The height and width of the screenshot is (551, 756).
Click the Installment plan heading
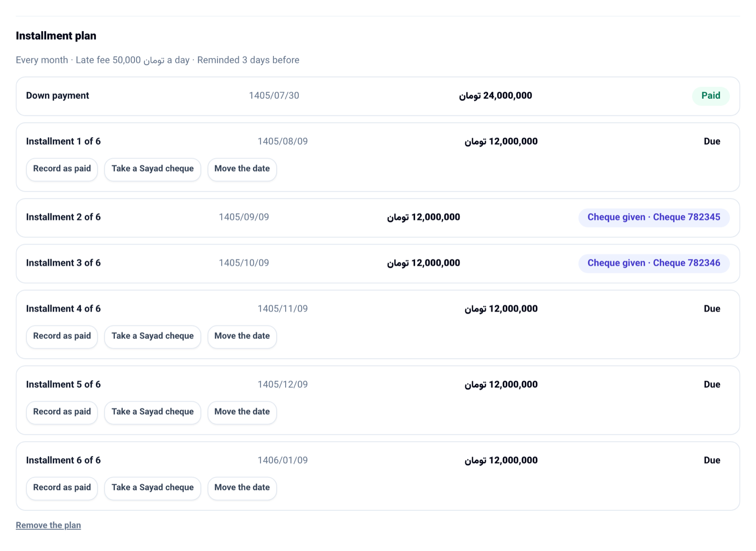tap(56, 36)
